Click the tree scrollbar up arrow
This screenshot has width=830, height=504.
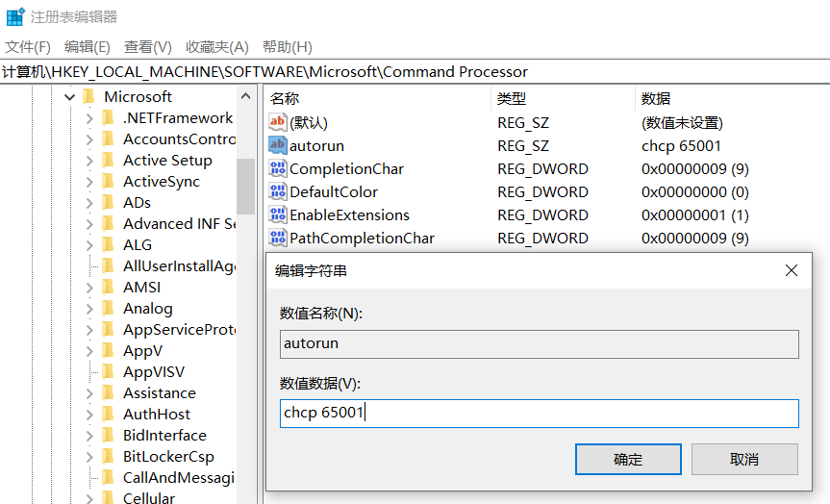[x=245, y=96]
